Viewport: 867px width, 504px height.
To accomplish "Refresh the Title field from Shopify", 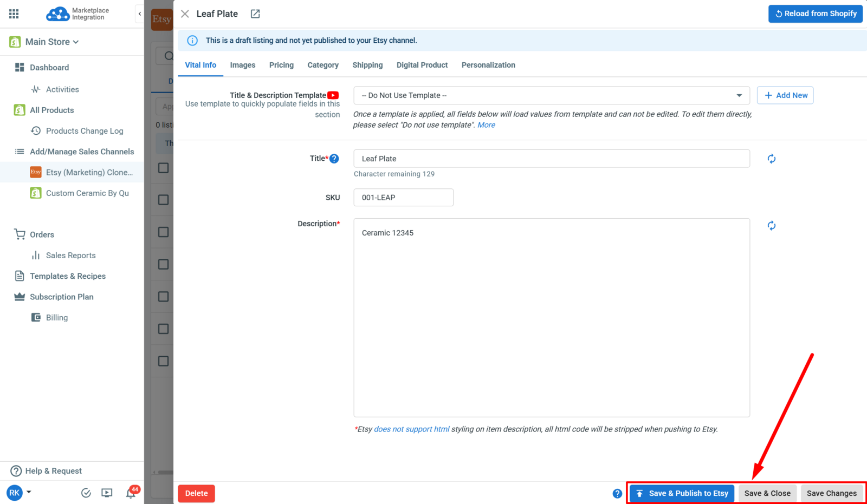I will pyautogui.click(x=772, y=159).
